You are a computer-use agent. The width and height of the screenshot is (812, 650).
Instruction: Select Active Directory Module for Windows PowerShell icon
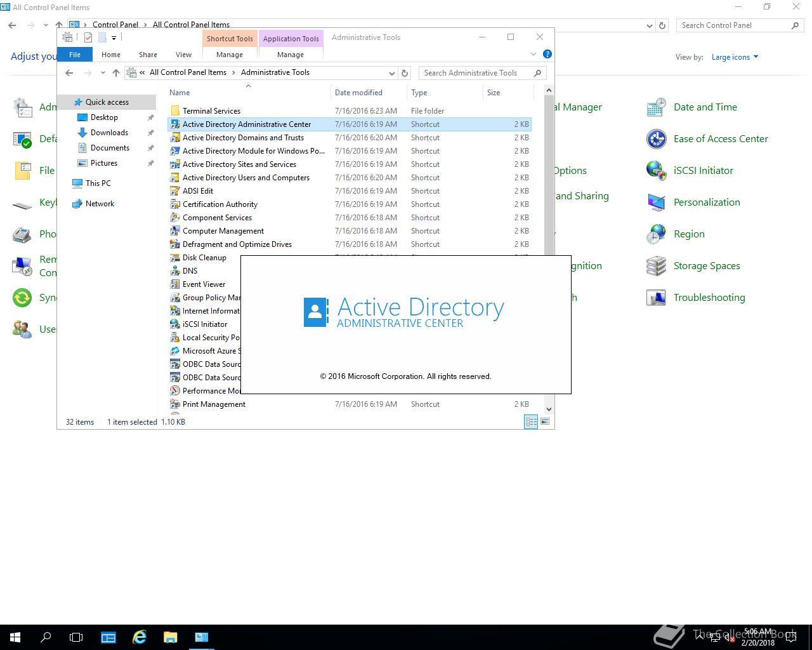175,151
